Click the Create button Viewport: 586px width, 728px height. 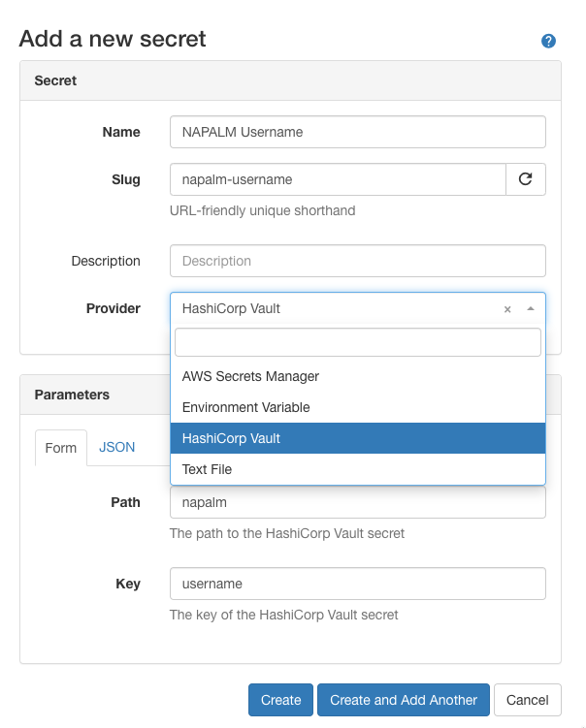click(280, 700)
